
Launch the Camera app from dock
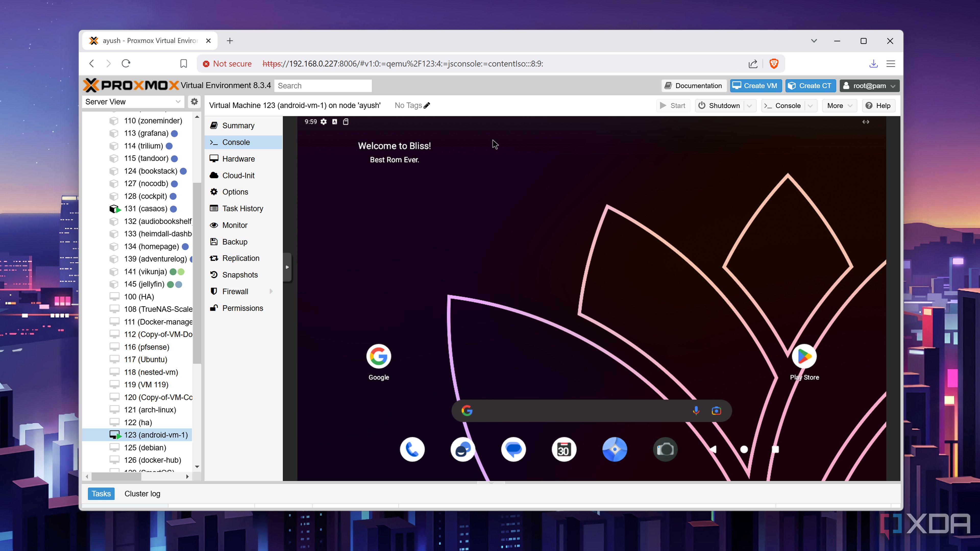665,449
